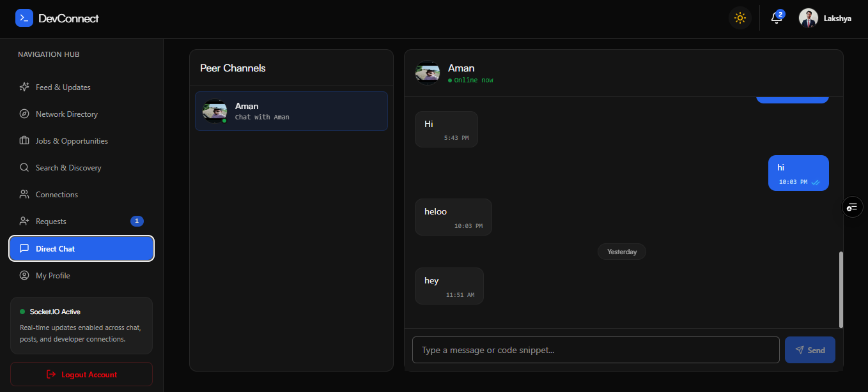Viewport: 868px width, 392px height.
Task: Navigate to Search & Discovery
Action: tap(81, 168)
